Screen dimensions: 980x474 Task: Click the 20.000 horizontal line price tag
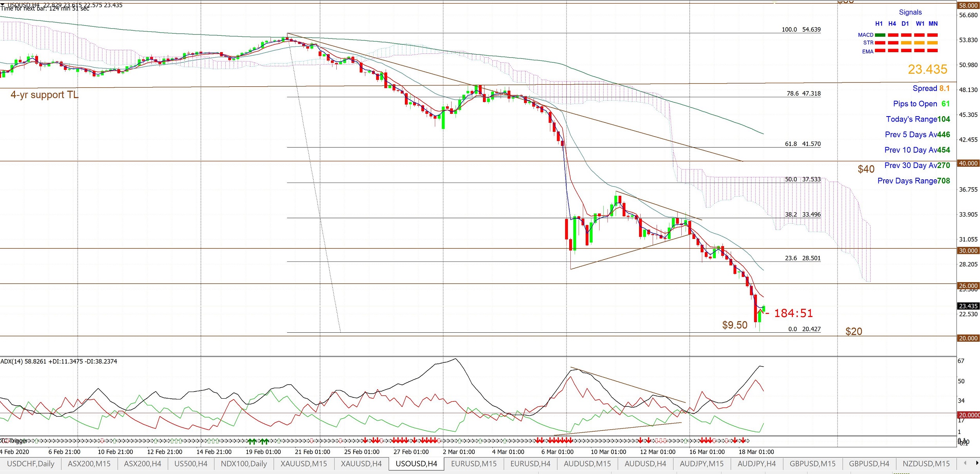pos(968,338)
